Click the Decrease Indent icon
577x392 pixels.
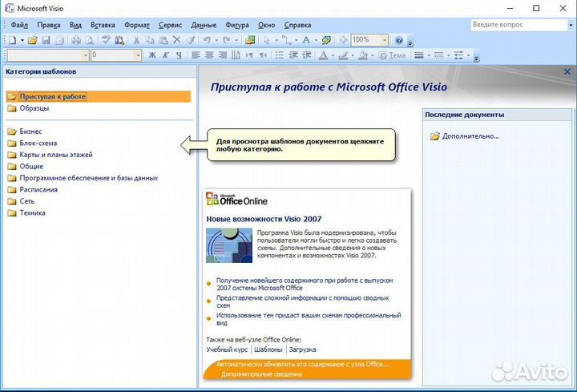point(293,55)
